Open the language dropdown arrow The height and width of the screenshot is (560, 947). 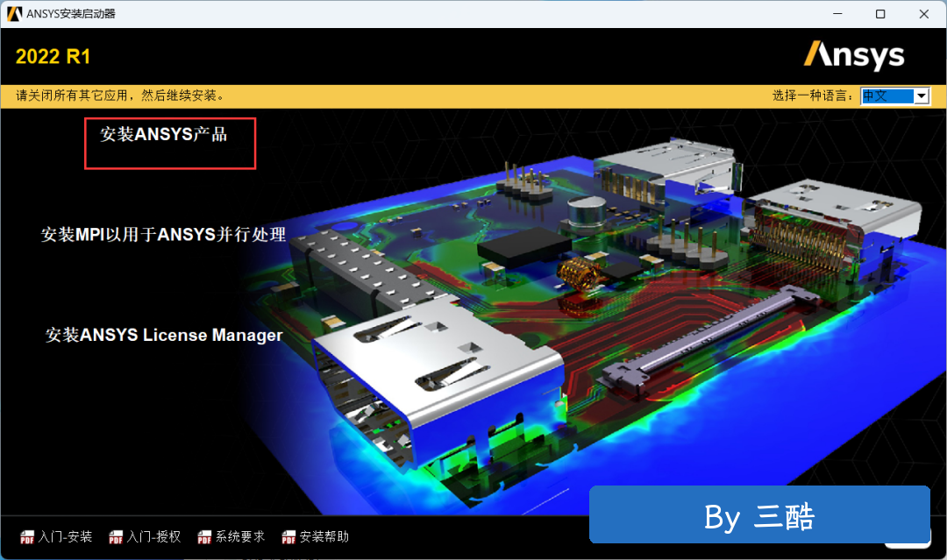click(x=921, y=96)
